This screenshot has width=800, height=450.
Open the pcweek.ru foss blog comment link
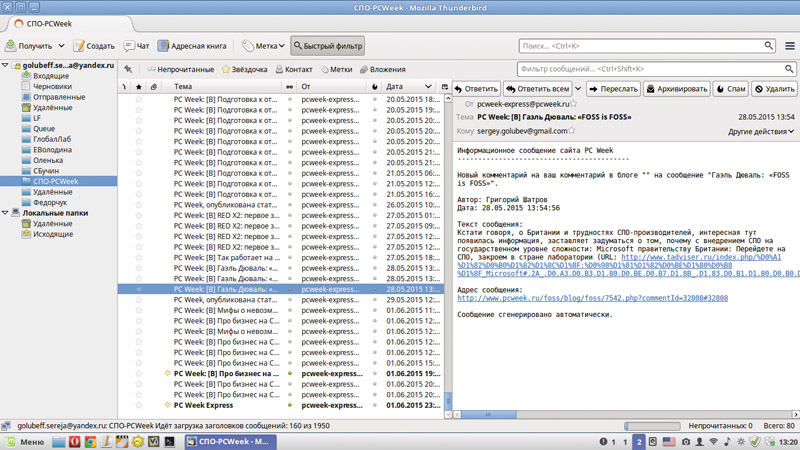pyautogui.click(x=592, y=298)
